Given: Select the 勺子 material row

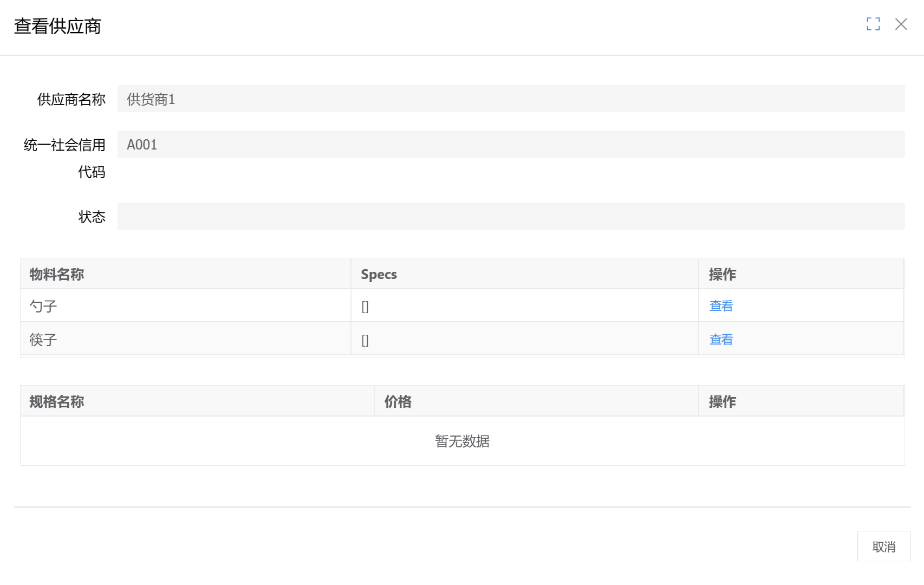Looking at the screenshot, I should point(184,305).
